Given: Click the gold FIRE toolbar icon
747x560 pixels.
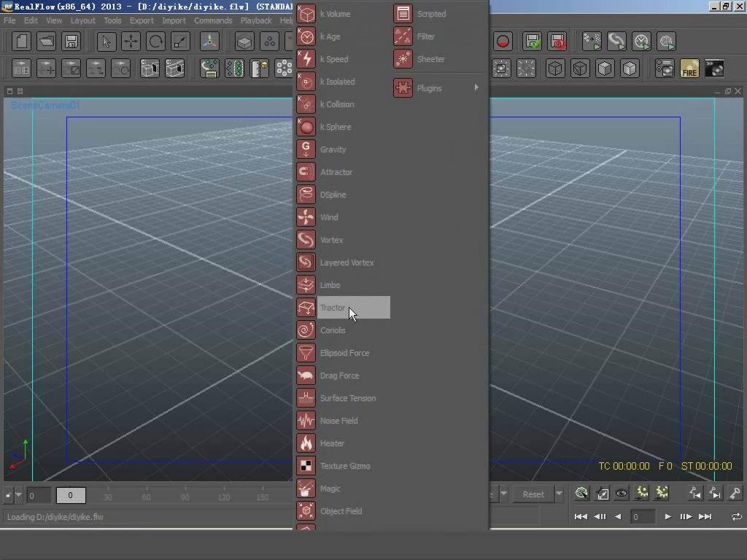Looking at the screenshot, I should pyautogui.click(x=689, y=69).
